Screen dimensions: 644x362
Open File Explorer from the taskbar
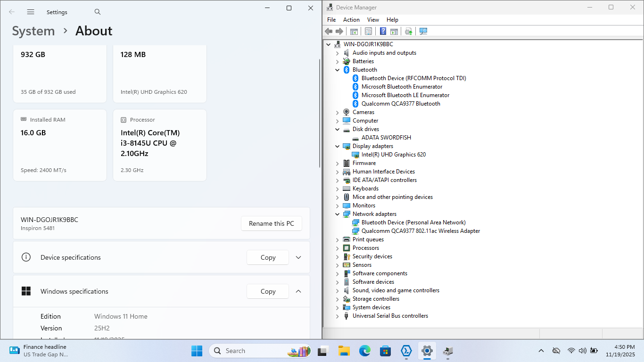point(344,351)
